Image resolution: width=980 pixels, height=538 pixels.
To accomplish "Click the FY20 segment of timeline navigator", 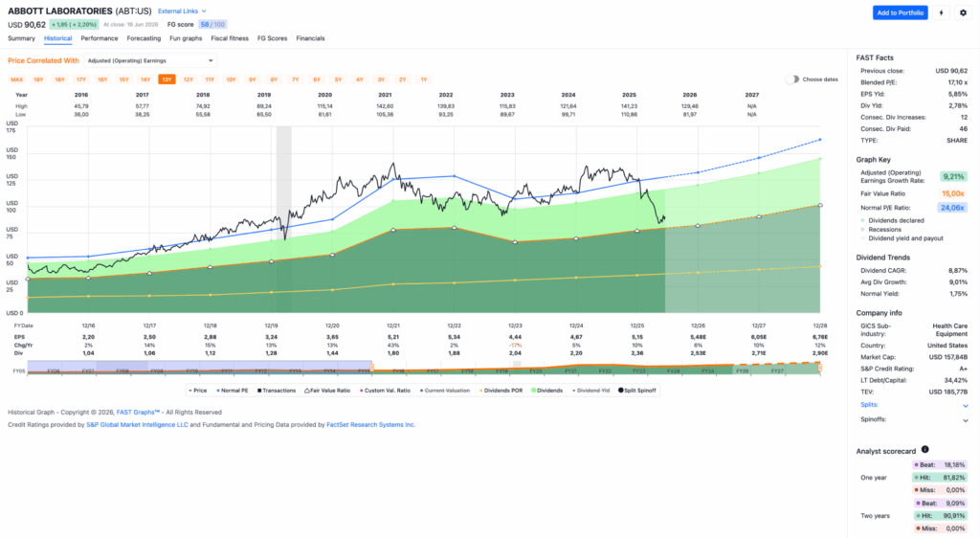I will pos(536,370).
